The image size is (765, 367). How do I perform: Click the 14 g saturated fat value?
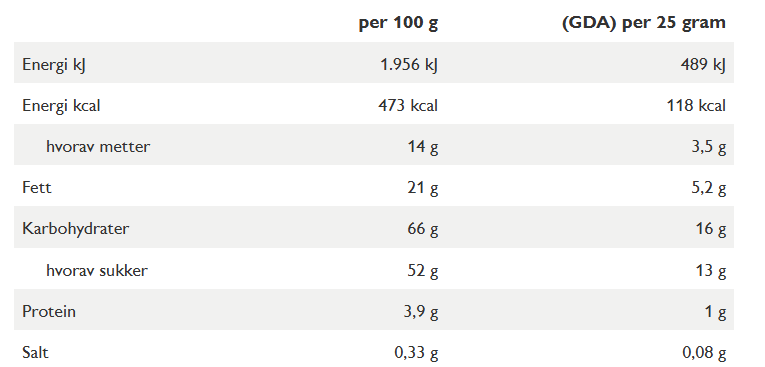(x=423, y=147)
